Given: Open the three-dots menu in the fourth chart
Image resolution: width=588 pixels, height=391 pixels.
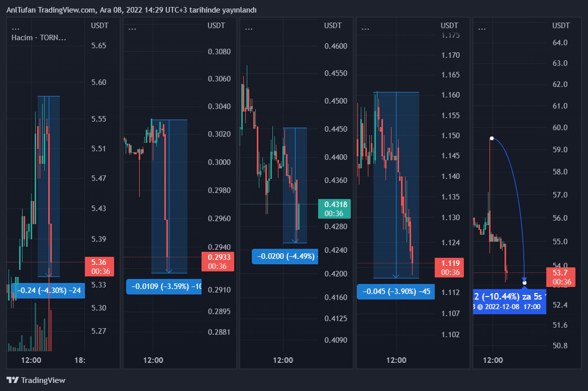Looking at the screenshot, I should click(365, 29).
